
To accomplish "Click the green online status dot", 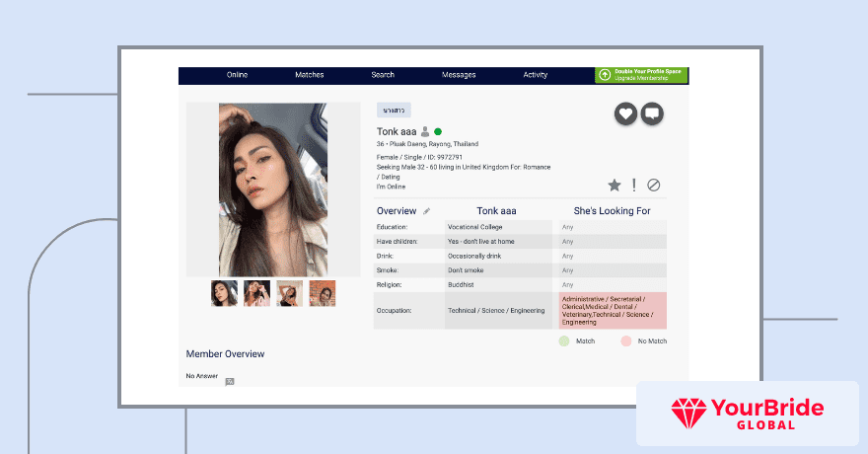I will [438, 132].
